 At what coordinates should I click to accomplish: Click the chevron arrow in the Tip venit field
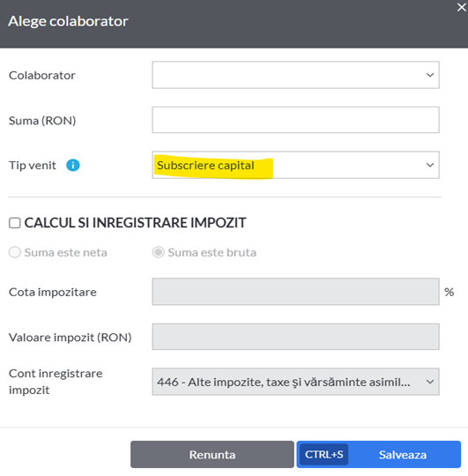click(430, 165)
